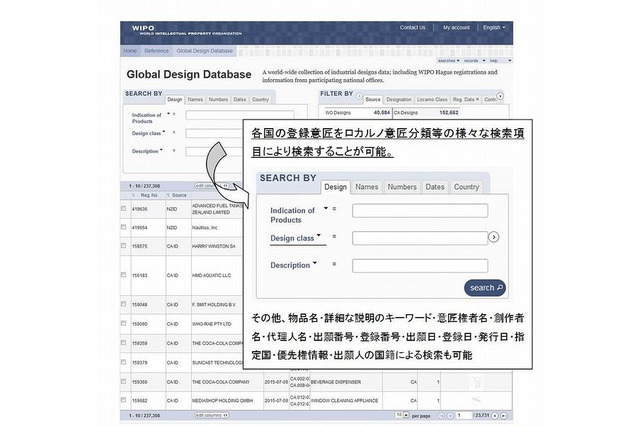Click WO Designs 40,584 source filter
Screen dimensions: 640x426
pos(358,112)
